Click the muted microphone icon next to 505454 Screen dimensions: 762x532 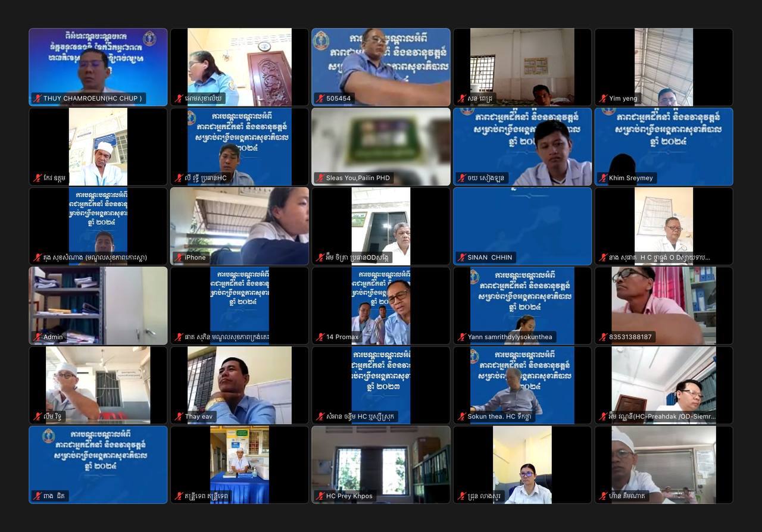[320, 99]
